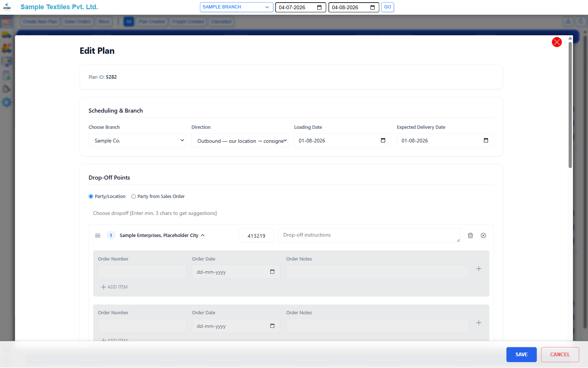Click the Sample Textiles Pvt. Ltd. title

click(59, 7)
